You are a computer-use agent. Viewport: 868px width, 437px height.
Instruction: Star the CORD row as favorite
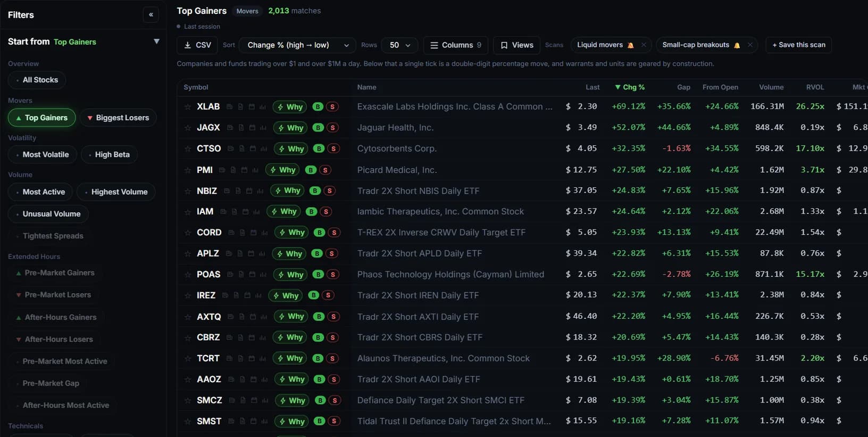187,233
